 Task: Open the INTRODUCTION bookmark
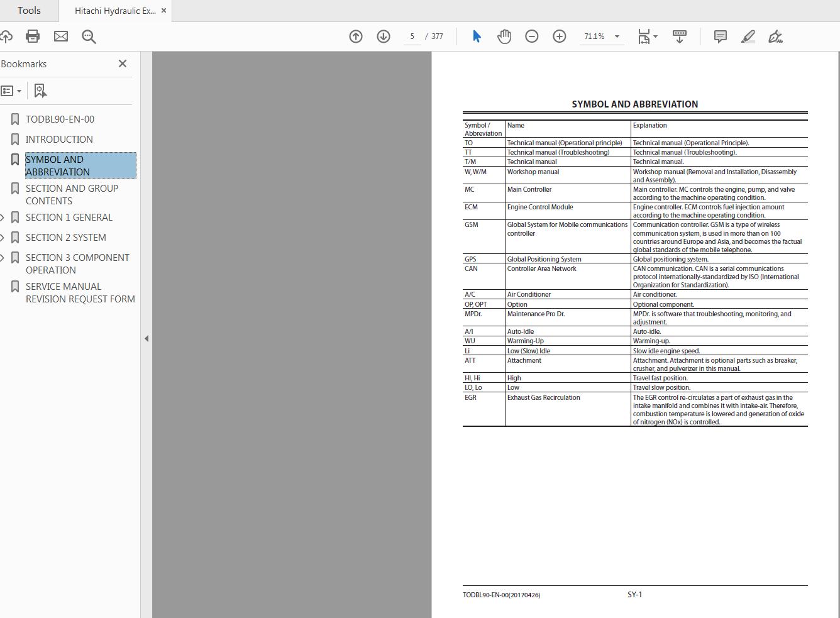coord(59,140)
